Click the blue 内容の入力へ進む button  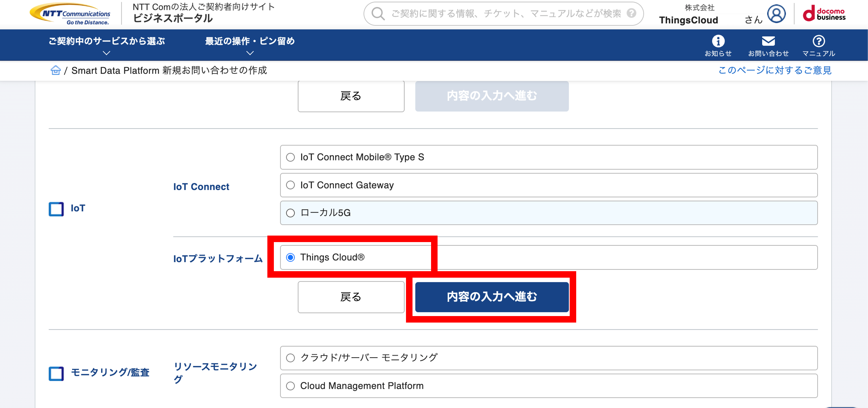(492, 297)
